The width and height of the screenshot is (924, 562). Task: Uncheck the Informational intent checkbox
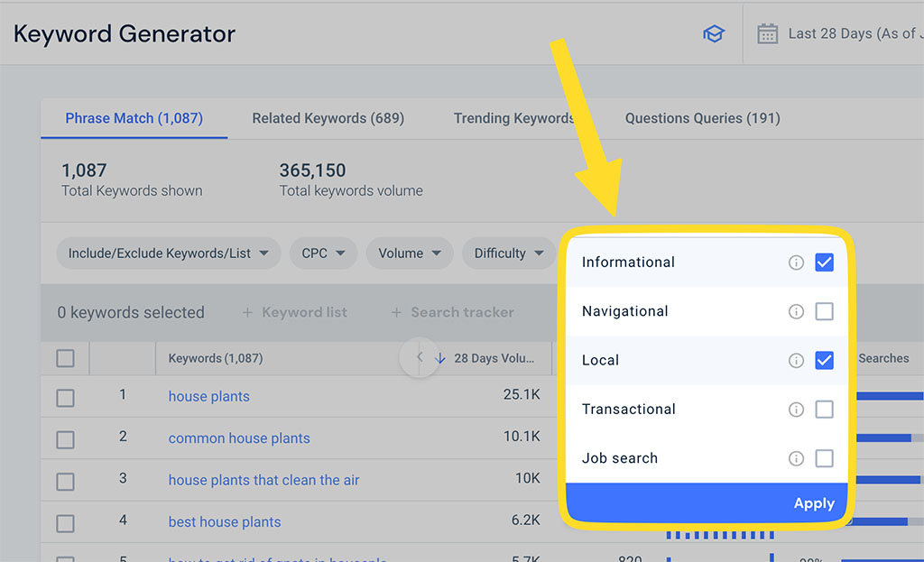coord(824,263)
